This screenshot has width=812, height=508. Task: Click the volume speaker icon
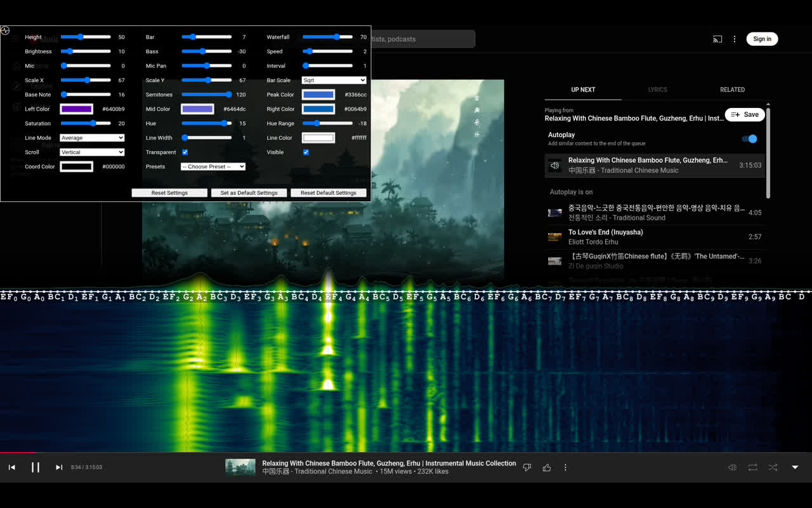(x=732, y=467)
